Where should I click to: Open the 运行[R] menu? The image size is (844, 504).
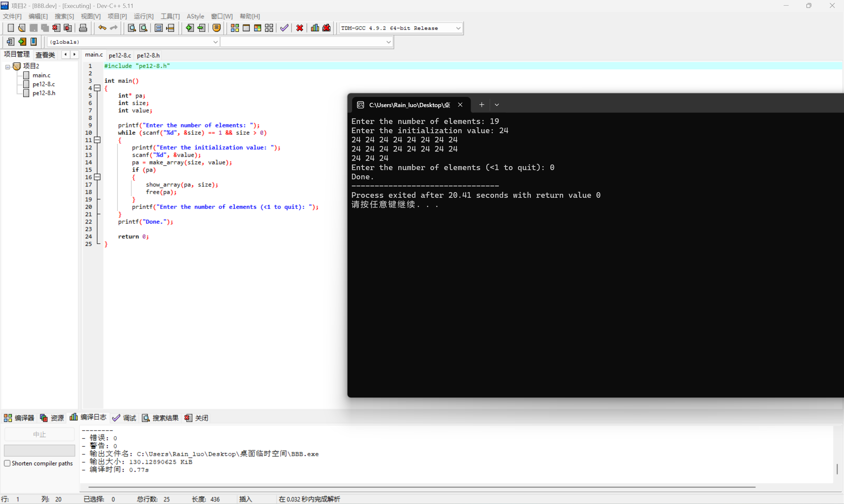tap(143, 16)
